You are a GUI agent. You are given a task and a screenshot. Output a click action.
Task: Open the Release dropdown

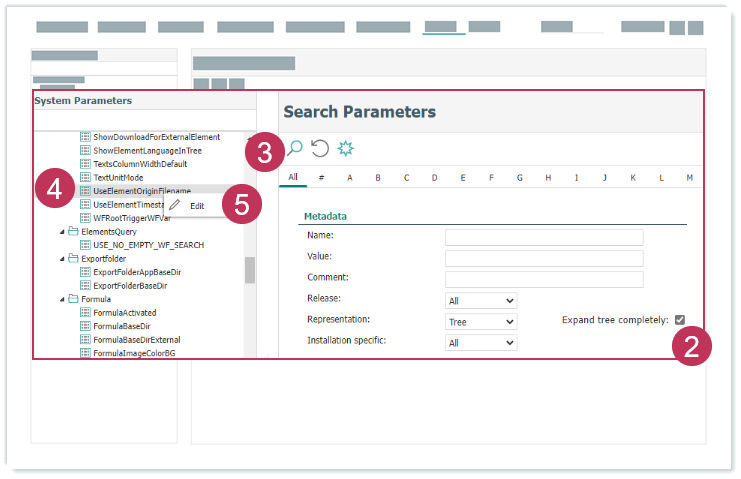click(x=481, y=300)
